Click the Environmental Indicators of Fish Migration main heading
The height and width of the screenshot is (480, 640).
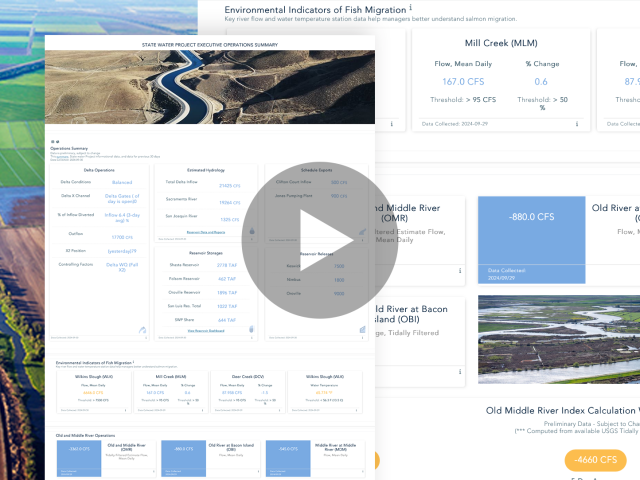(315, 10)
